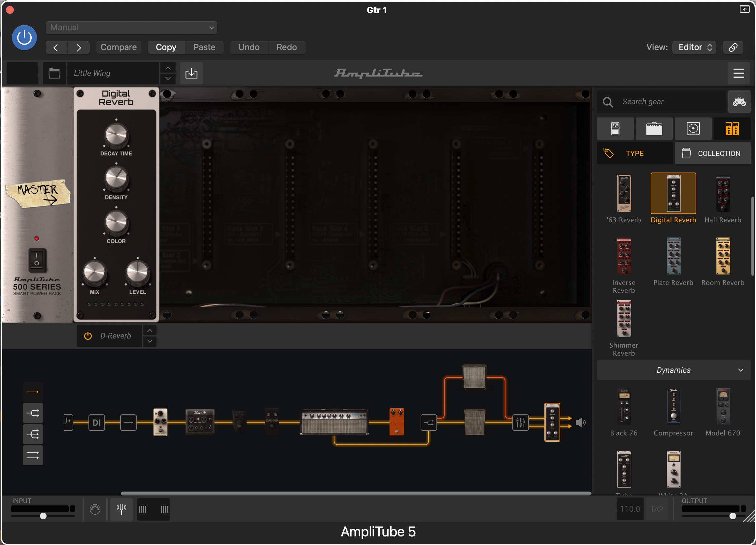
Task: Click the COLOR knob
Action: click(116, 223)
